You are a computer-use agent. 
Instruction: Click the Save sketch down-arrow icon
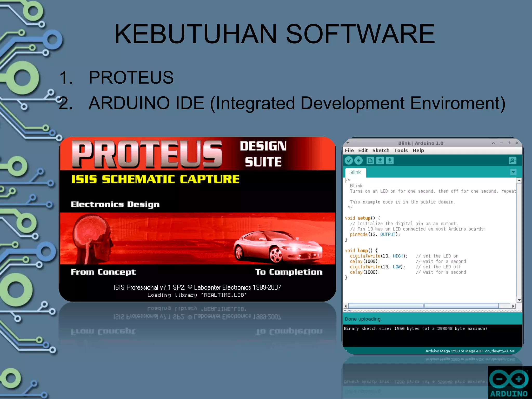point(390,161)
